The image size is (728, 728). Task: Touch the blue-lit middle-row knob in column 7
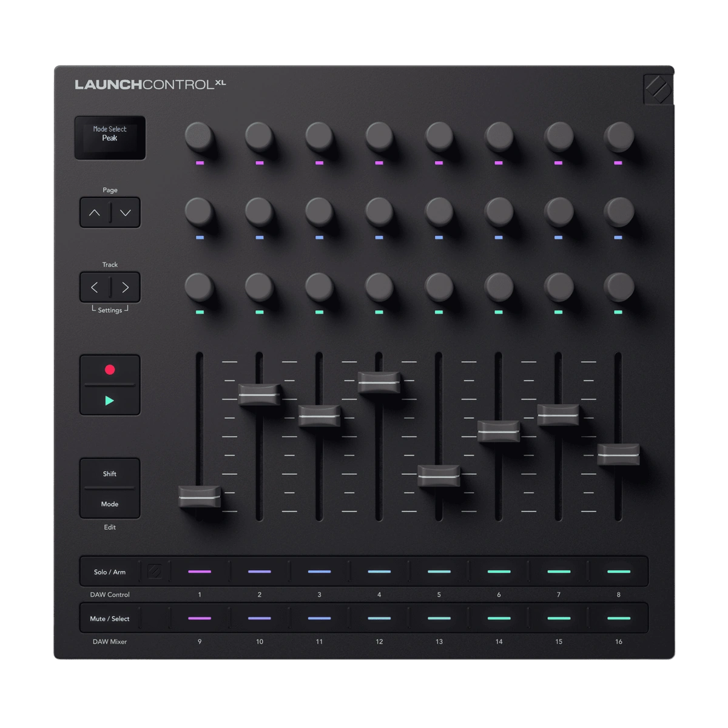pyautogui.click(x=558, y=211)
